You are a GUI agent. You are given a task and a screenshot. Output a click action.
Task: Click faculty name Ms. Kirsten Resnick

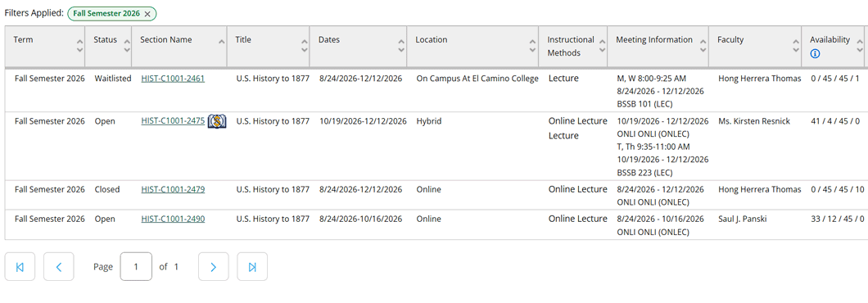[x=754, y=120]
